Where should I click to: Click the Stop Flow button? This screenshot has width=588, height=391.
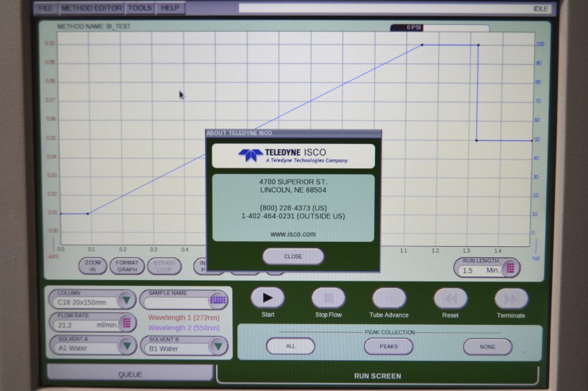coord(328,298)
